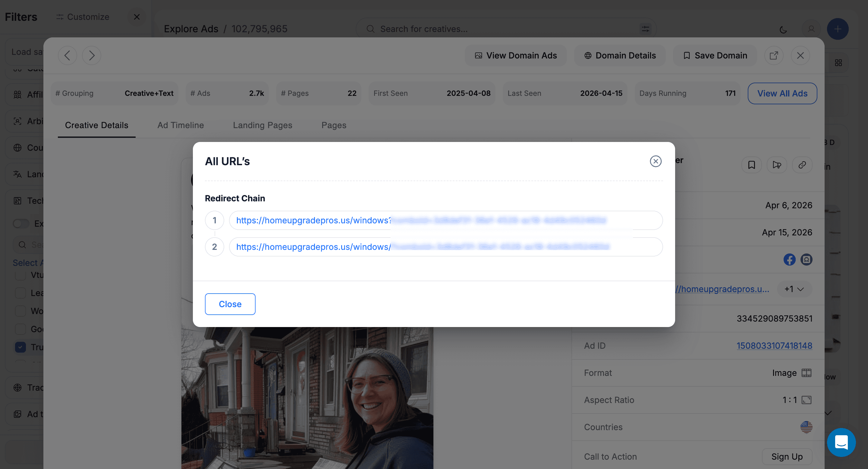The image size is (868, 469).
Task: Expand the +1 URLs dropdown
Action: [794, 289]
